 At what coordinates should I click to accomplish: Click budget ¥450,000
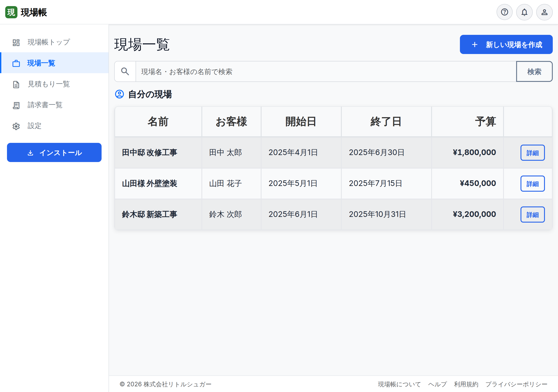pyautogui.click(x=478, y=183)
